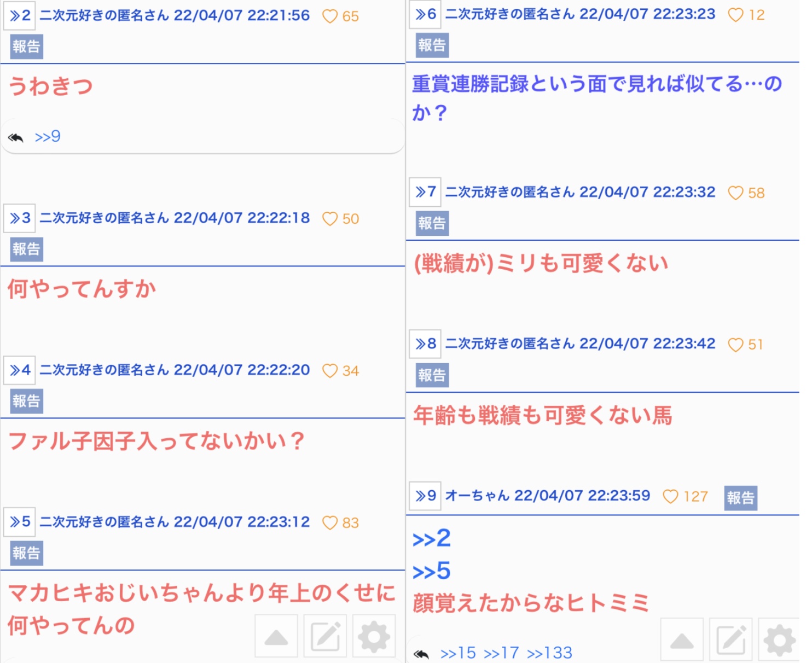
Task: Report post 3 using 報告 button
Action: point(26,249)
